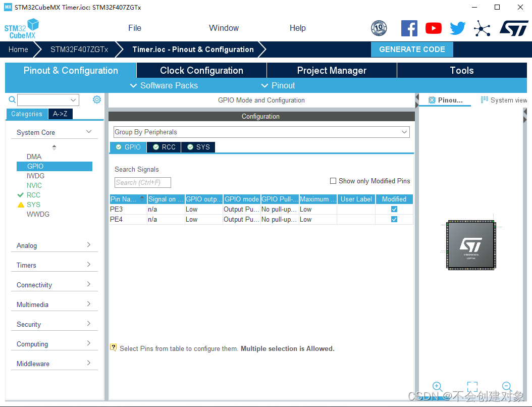This screenshot has height=407, width=532.
Task: Click the Search Signals input field
Action: click(x=142, y=182)
